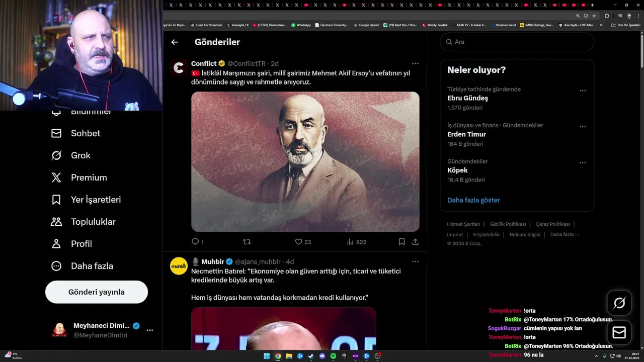Image resolution: width=644 pixels, height=362 pixels.
Task: Open the @ajans_muhbir handle
Action: coord(258,262)
